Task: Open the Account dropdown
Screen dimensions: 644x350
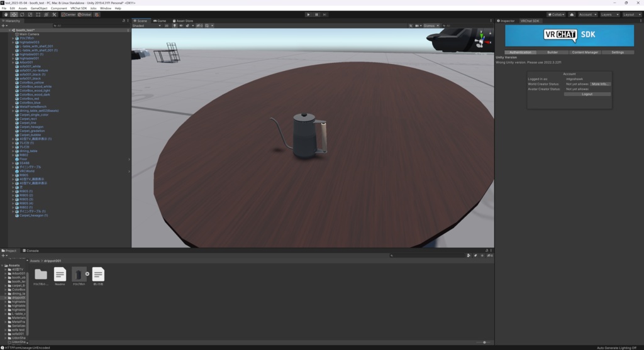Action: 587,14
